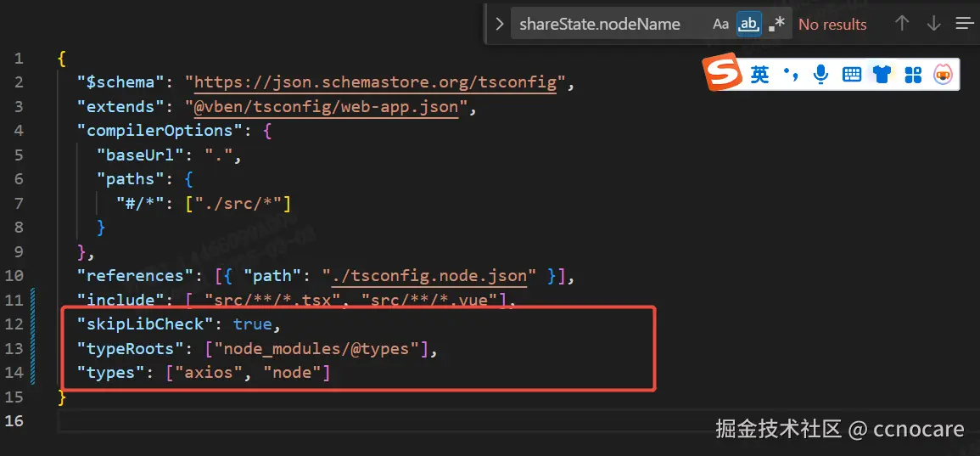Click the "paths" key text
Image resolution: width=980 pixels, height=456 pixels.
pos(131,179)
